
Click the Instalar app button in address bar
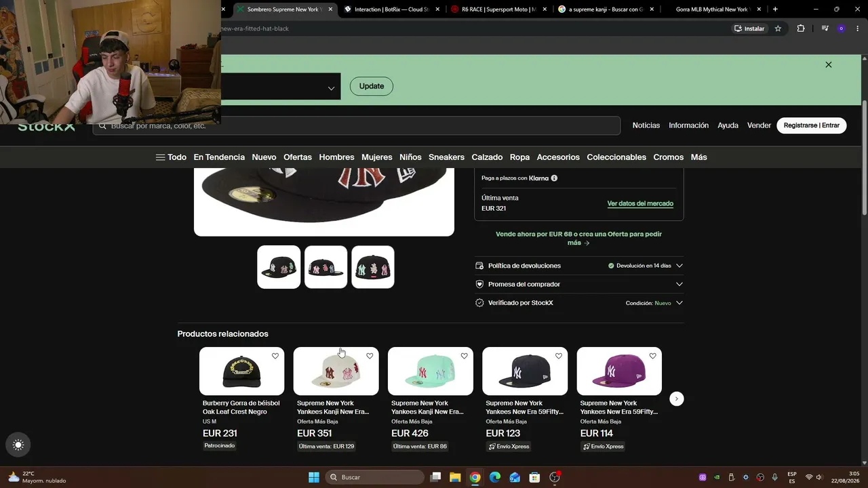(749, 28)
